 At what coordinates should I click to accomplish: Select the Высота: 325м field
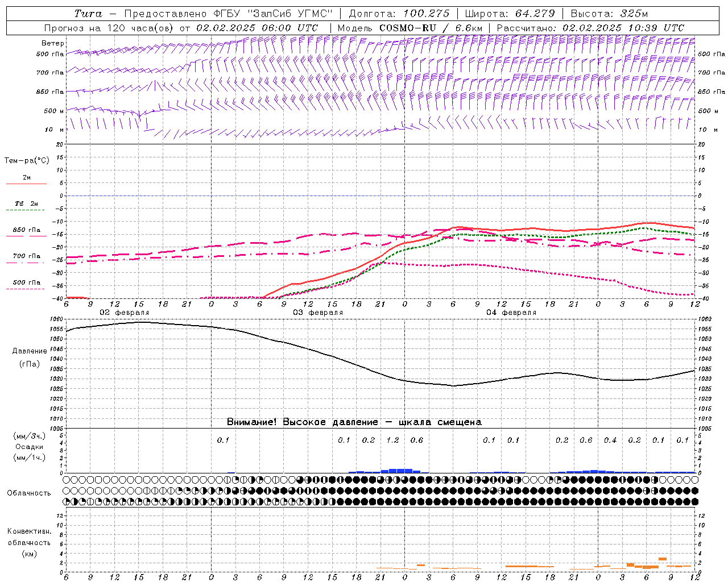(609, 14)
